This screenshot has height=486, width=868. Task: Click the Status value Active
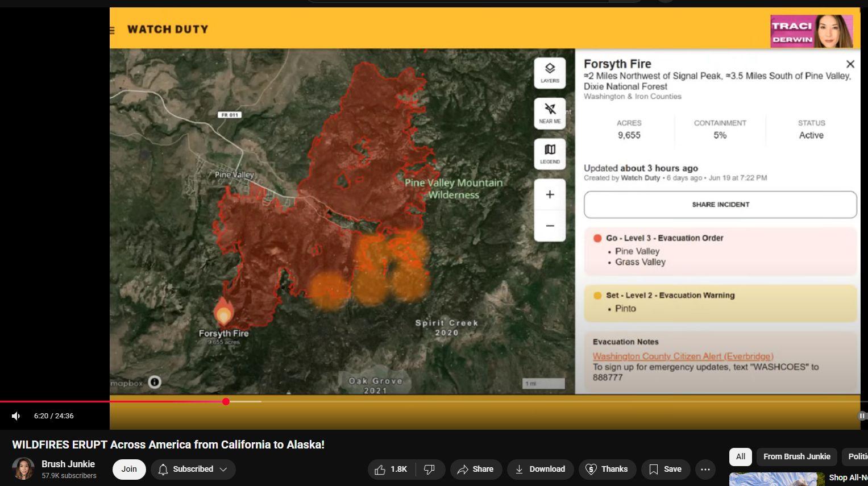[811, 135]
